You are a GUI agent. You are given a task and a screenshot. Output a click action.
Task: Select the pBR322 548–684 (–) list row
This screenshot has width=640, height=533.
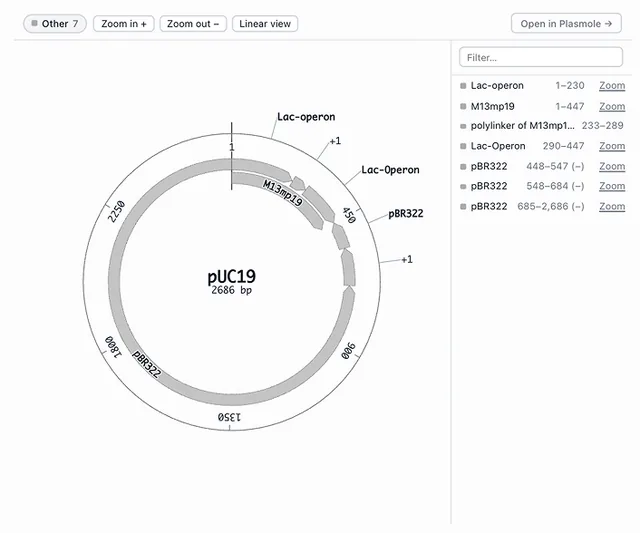542,186
